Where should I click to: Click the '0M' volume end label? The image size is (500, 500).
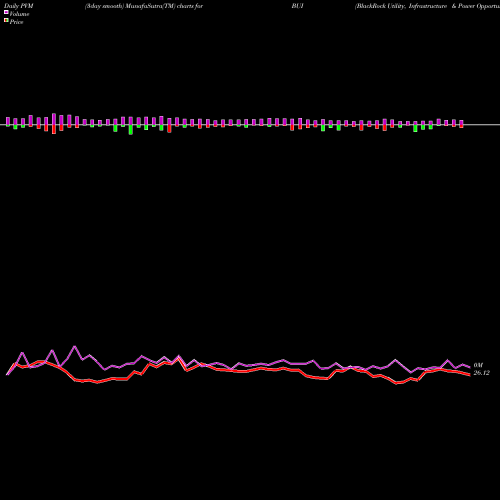click(478, 365)
